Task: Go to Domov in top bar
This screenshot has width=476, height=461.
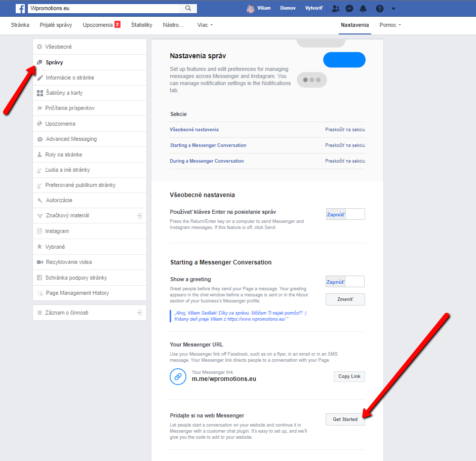Action: 288,8
